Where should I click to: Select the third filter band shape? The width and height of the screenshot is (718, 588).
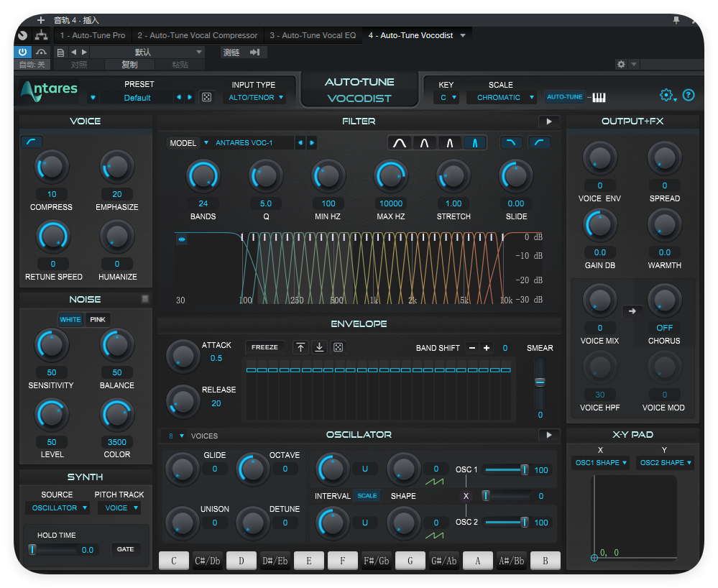click(x=450, y=143)
